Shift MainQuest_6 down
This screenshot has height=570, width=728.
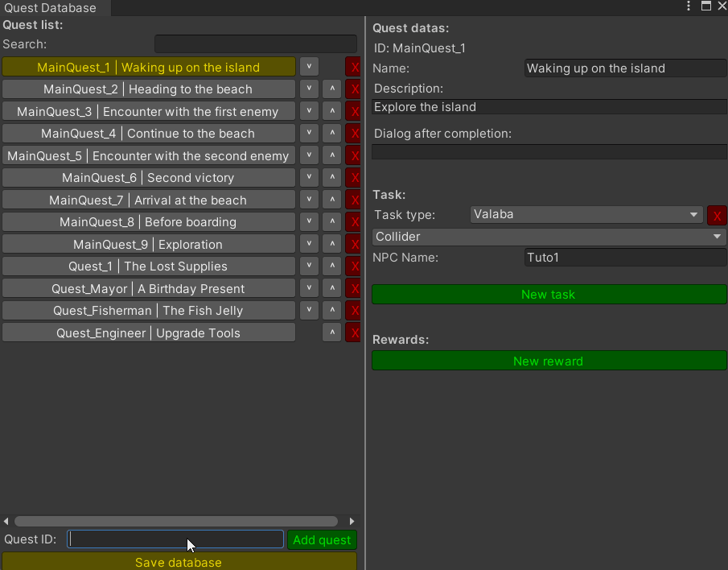point(309,177)
